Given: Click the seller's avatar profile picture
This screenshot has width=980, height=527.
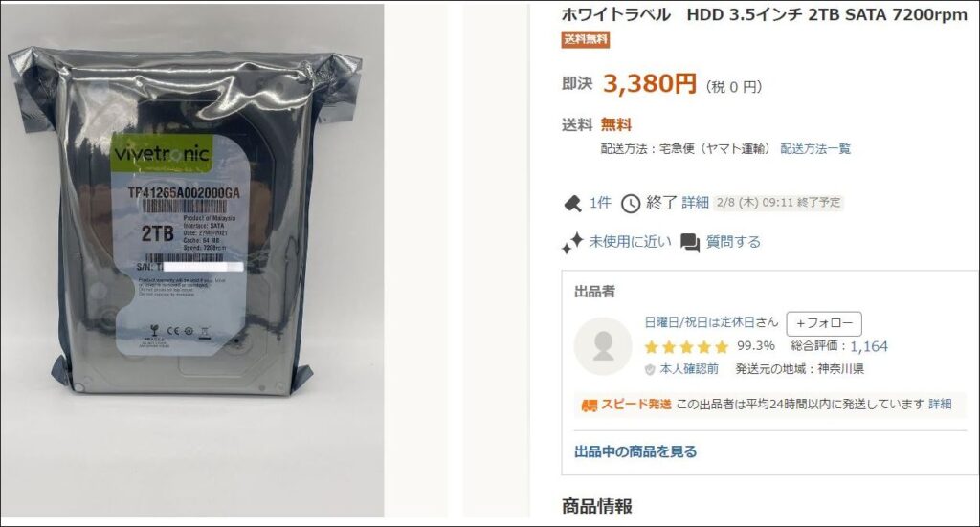Looking at the screenshot, I should [x=603, y=346].
